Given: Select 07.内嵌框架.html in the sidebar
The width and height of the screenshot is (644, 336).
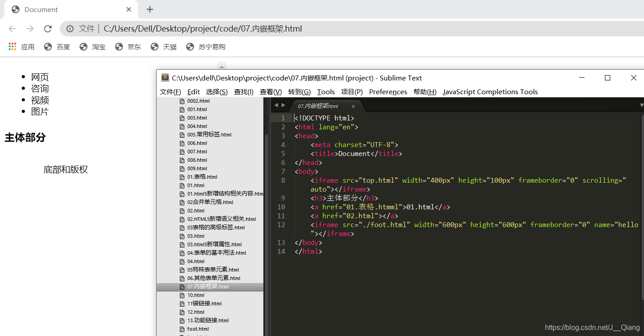Looking at the screenshot, I should click(210, 287).
